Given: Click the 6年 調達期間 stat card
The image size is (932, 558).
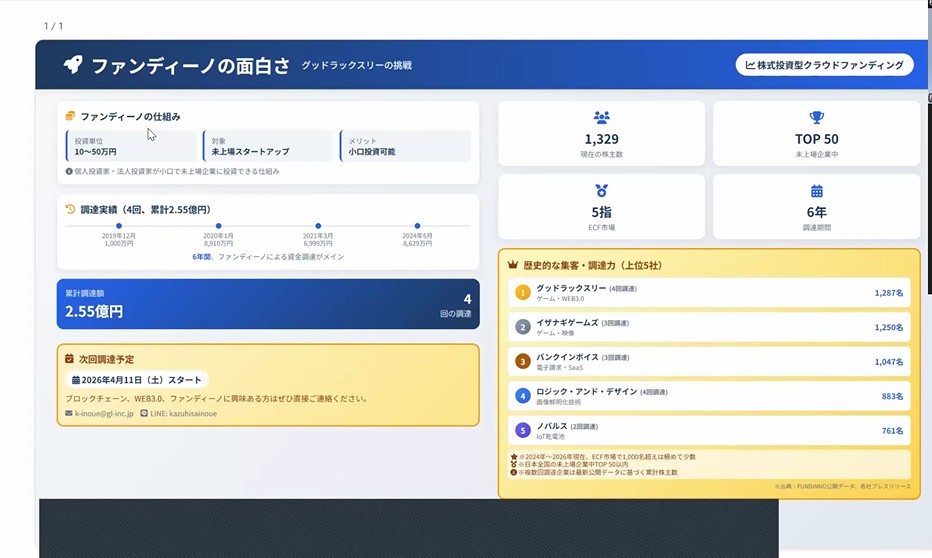Looking at the screenshot, I should [x=817, y=207].
